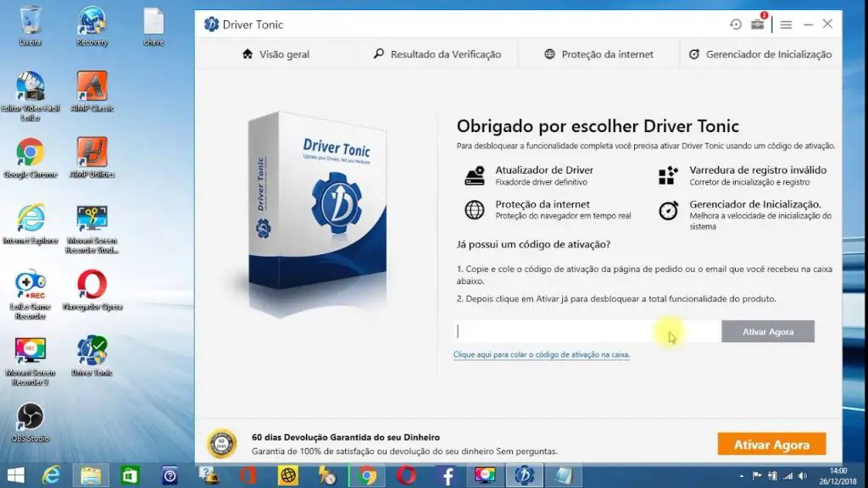Click the Proteção da internet globe icon
868x488 pixels.
click(x=475, y=210)
